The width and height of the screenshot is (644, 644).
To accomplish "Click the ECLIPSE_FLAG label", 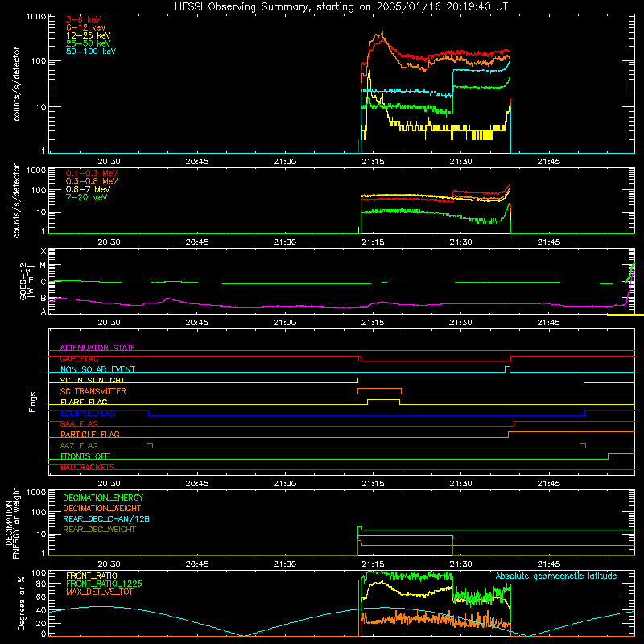I will point(88,413).
